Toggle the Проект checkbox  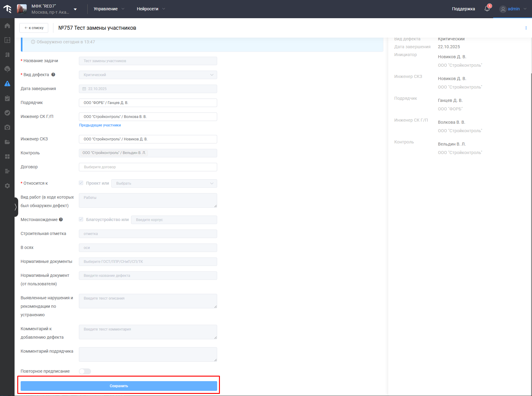click(81, 183)
